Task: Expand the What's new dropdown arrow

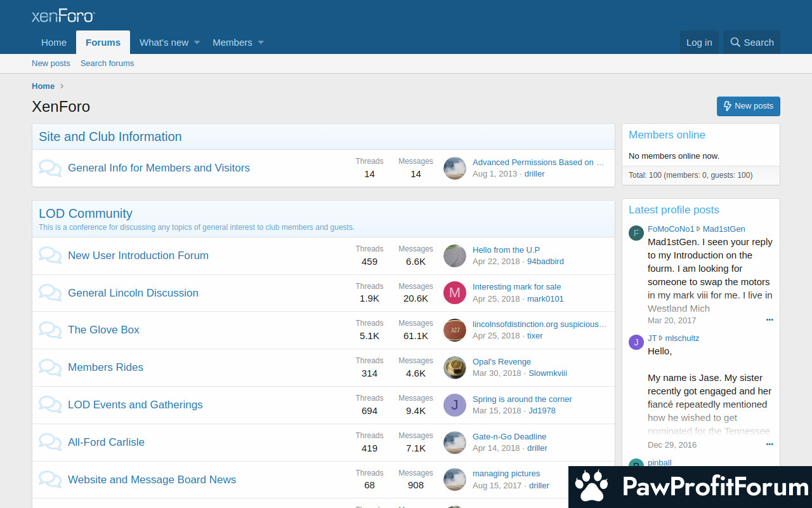Action: pyautogui.click(x=197, y=43)
